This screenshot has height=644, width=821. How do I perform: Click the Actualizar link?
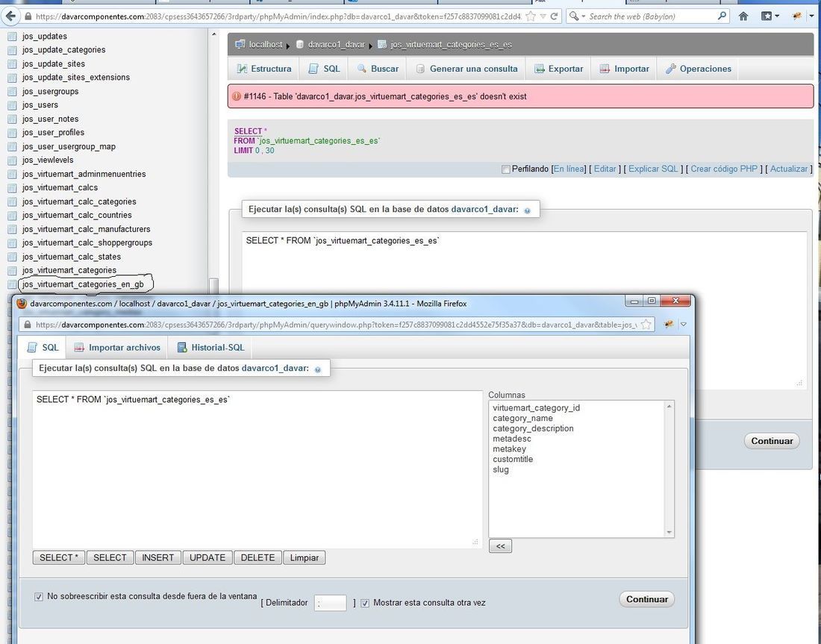tap(789, 169)
